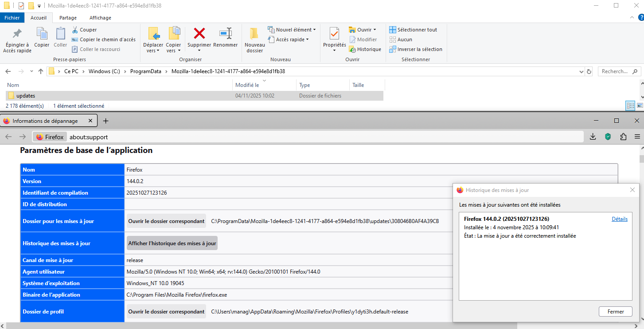The width and height of the screenshot is (644, 329).
Task: Click Ouvrir le dossier correspondant for profile folder
Action: [166, 312]
